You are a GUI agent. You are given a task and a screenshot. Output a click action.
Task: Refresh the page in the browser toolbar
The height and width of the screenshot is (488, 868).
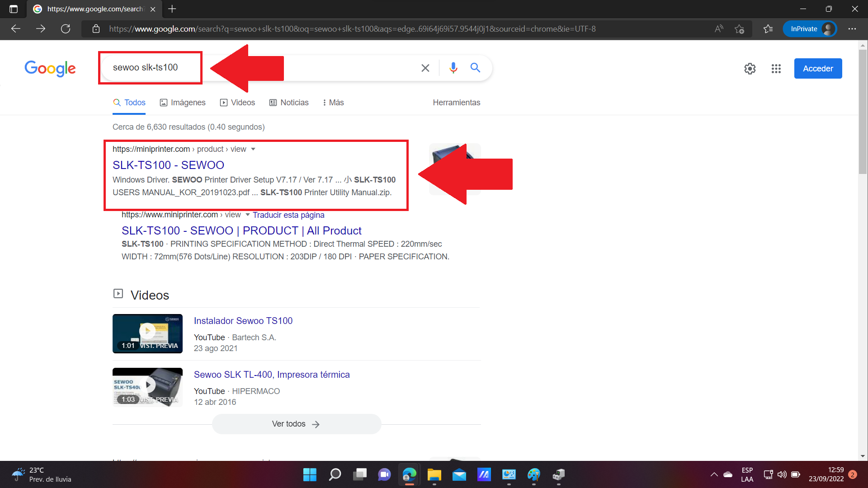(x=66, y=29)
